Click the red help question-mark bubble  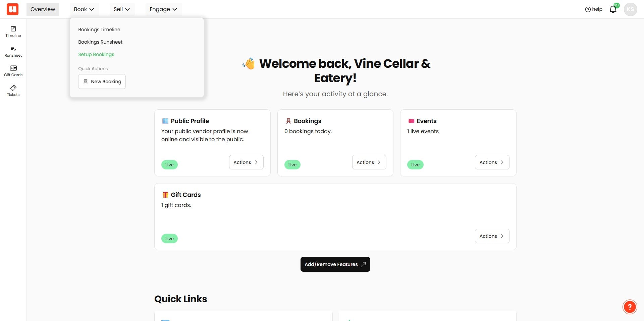(x=630, y=307)
